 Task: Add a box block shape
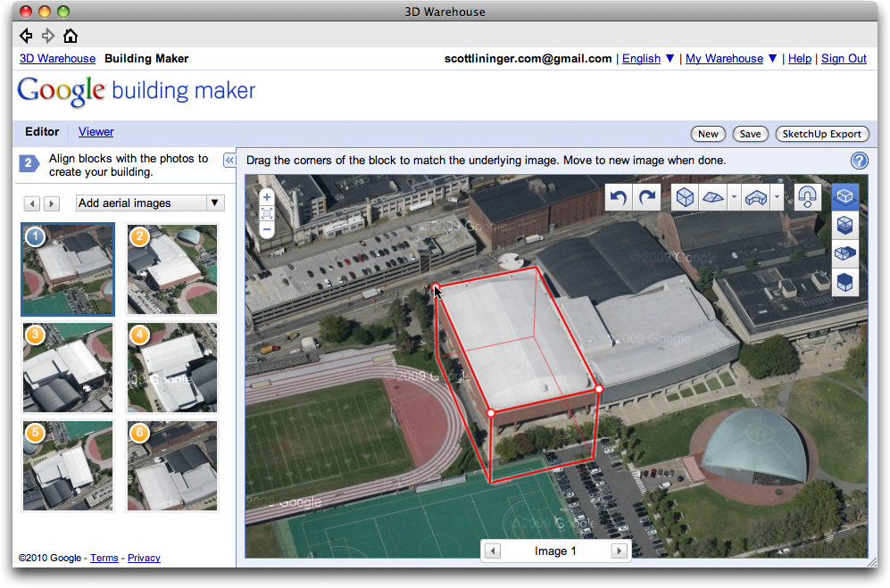tap(685, 197)
